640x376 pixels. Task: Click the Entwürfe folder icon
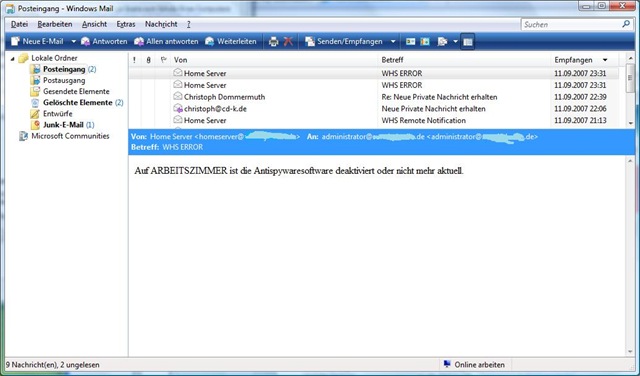(36, 113)
